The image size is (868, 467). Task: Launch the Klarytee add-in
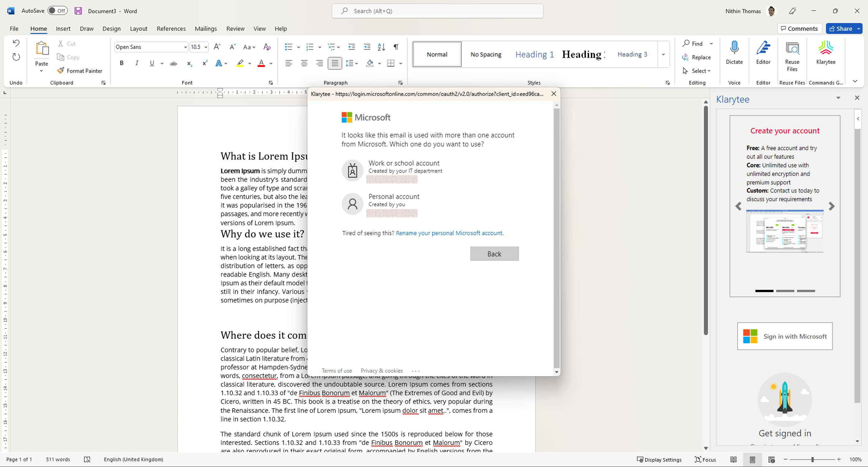click(x=826, y=54)
